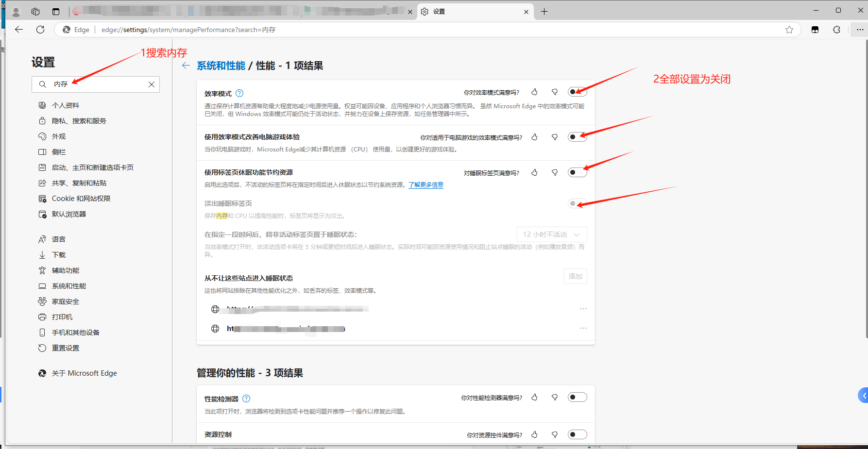The image size is (868, 449).
Task: Click the 添加 button for never-sleep sites
Action: 576,276
